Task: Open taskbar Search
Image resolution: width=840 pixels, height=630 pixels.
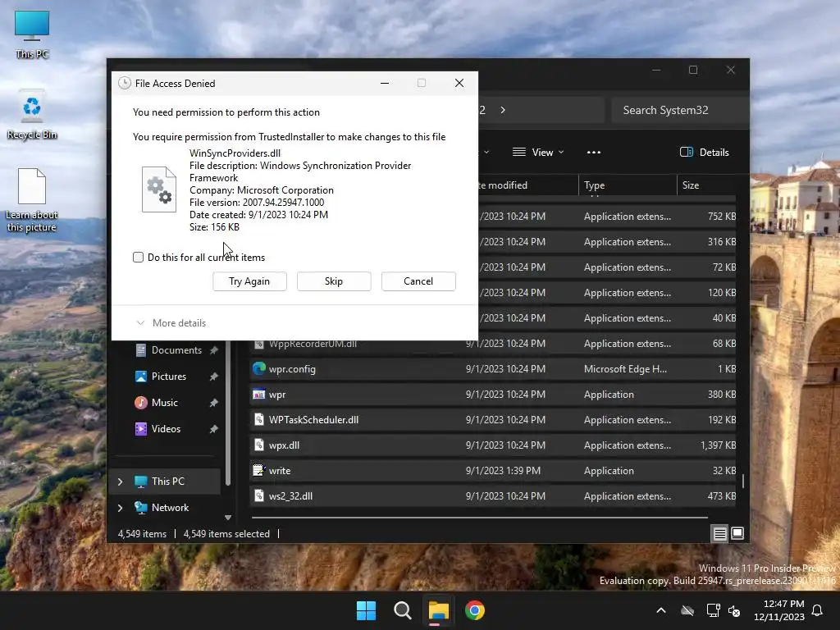Action: click(x=402, y=610)
